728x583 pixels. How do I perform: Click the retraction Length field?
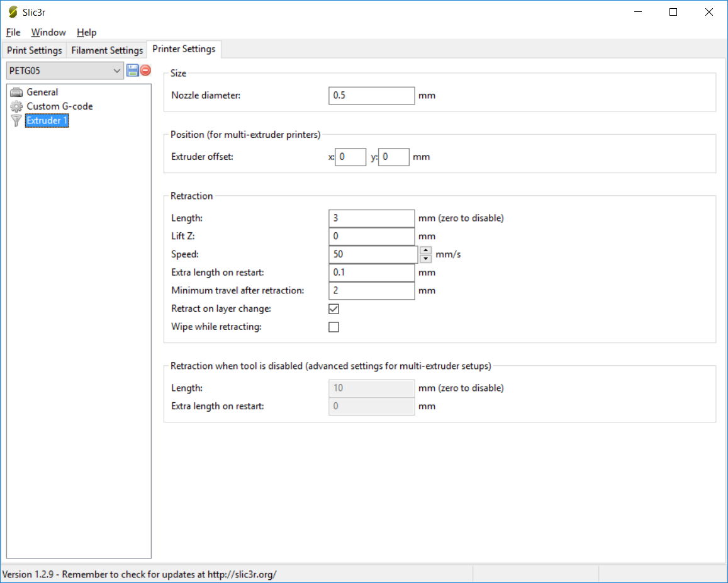tap(371, 218)
